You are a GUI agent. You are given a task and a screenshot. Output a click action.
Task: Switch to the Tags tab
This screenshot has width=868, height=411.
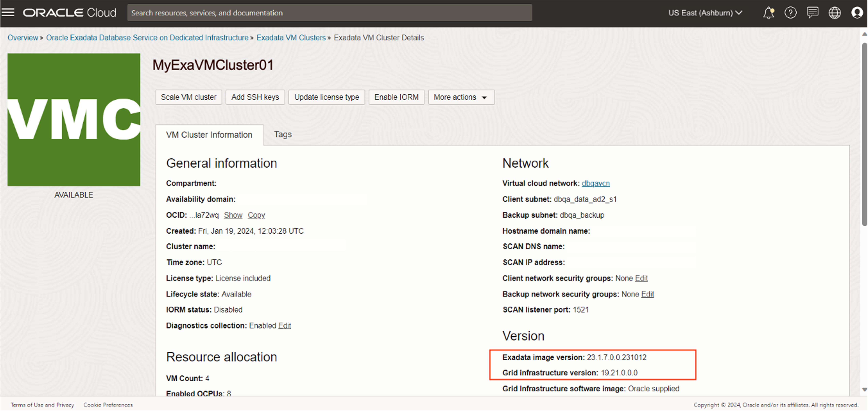pos(283,134)
